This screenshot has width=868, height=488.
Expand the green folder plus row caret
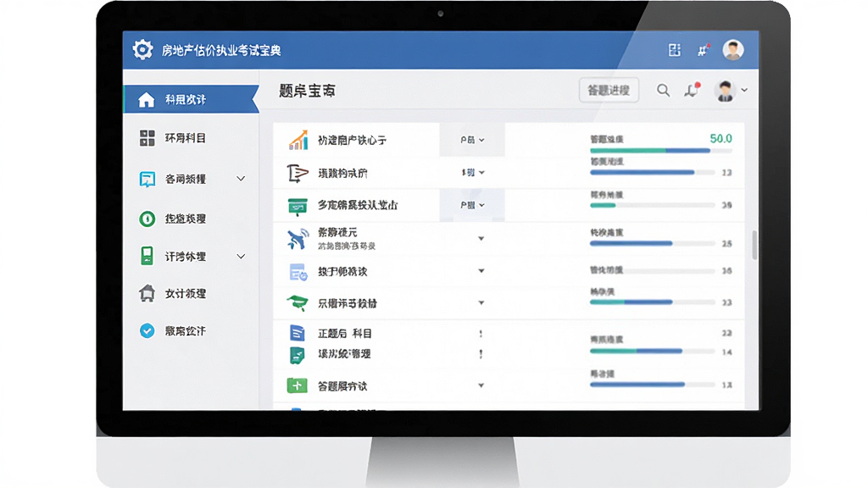[481, 385]
